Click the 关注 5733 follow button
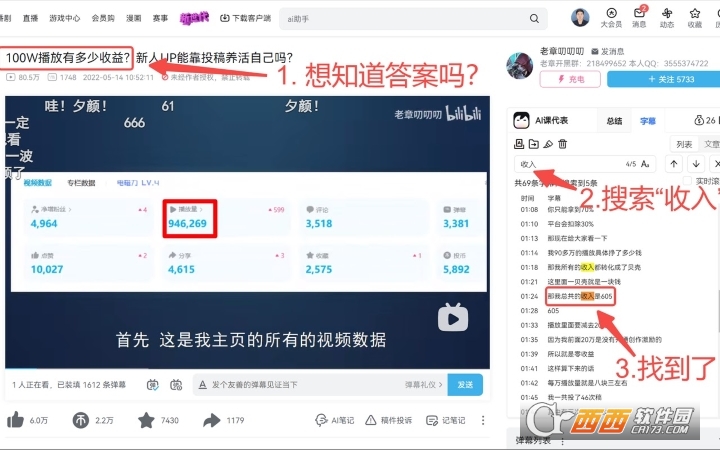This screenshot has height=450, width=720. (664, 79)
